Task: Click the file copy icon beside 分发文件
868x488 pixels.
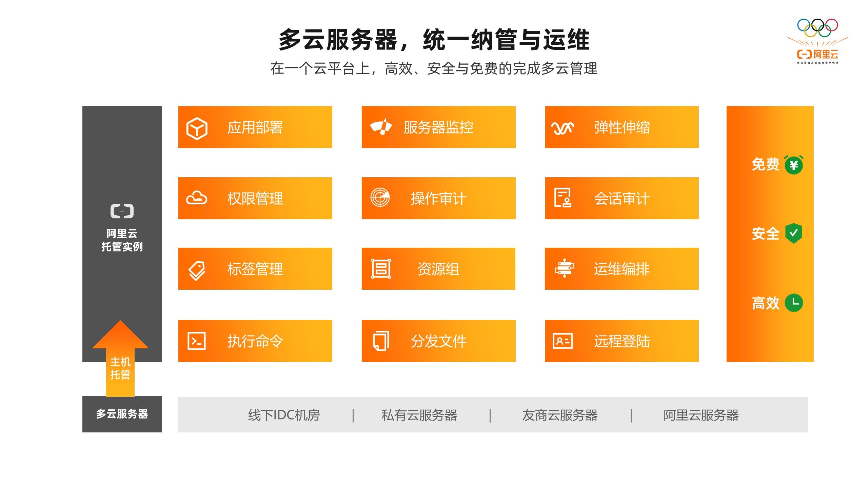Action: (381, 341)
